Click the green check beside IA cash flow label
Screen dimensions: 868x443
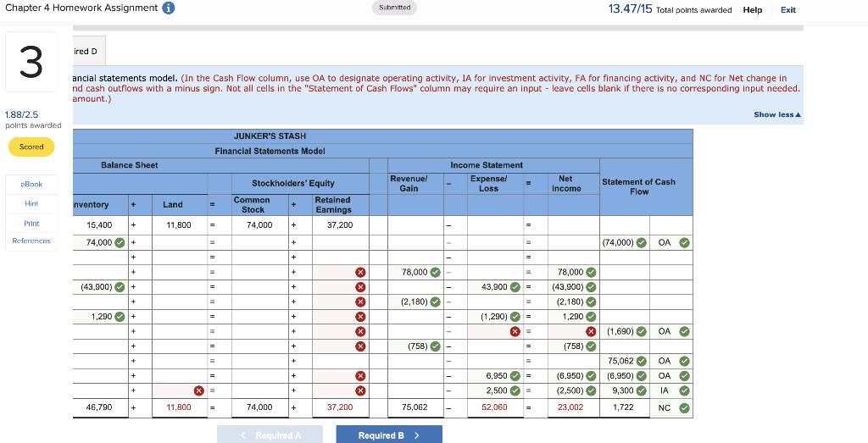click(x=685, y=390)
